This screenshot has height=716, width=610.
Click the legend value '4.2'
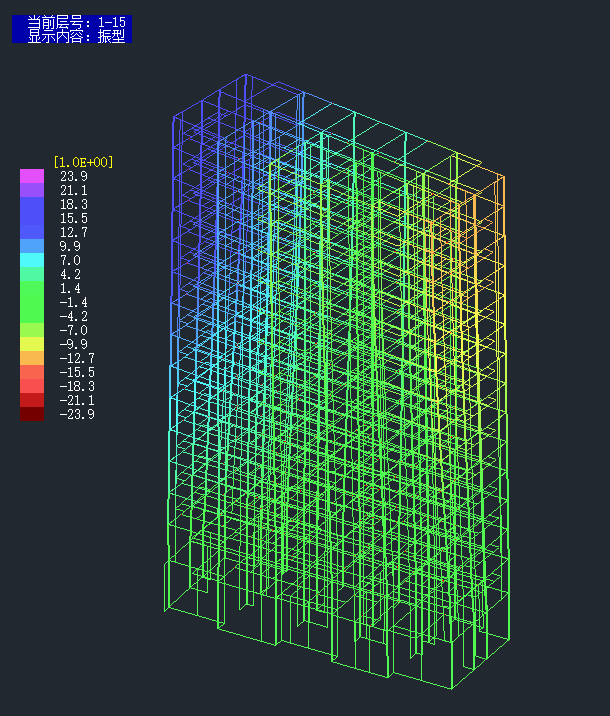[x=70, y=274]
